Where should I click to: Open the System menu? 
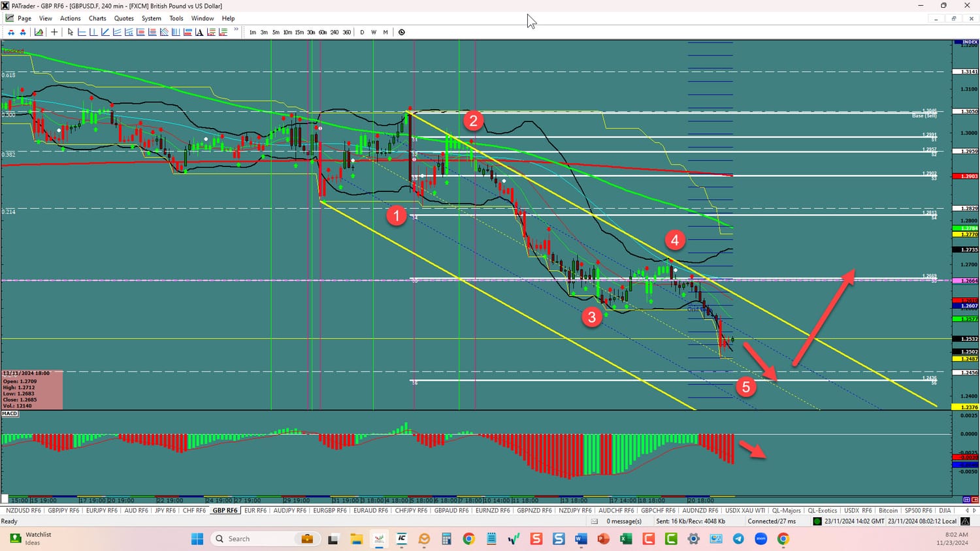click(152, 18)
